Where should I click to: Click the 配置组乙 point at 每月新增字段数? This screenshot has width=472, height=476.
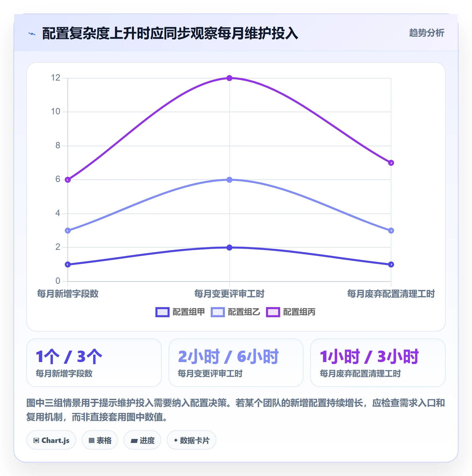point(68,231)
